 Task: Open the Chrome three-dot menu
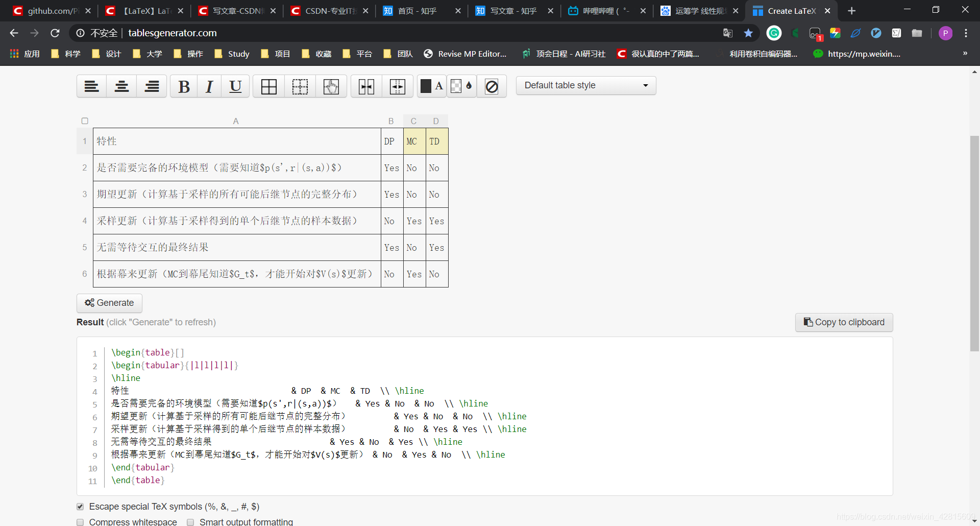point(966,33)
